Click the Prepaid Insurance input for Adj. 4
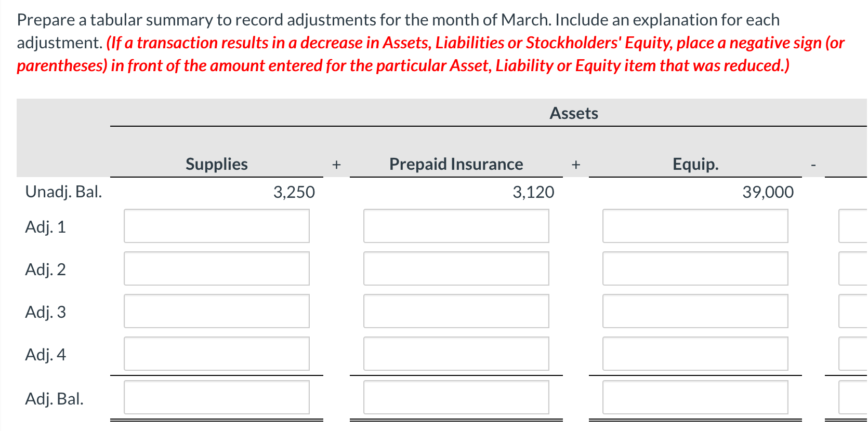The height and width of the screenshot is (431, 868). point(456,354)
